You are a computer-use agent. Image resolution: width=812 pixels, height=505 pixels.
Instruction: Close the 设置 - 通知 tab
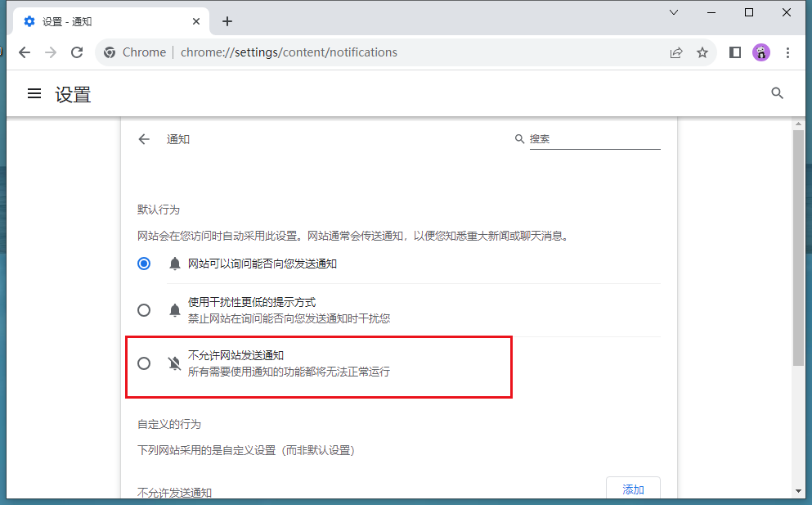[x=195, y=21]
